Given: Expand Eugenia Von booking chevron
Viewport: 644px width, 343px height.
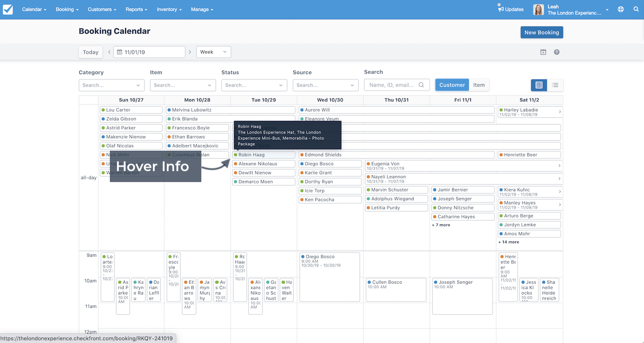Looking at the screenshot, I should (560, 166).
